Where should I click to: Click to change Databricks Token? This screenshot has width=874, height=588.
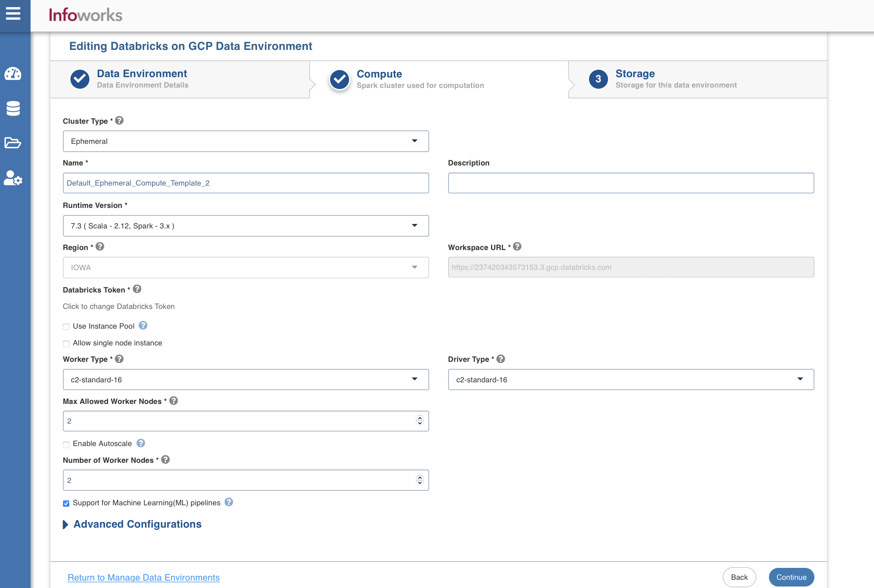(x=119, y=306)
